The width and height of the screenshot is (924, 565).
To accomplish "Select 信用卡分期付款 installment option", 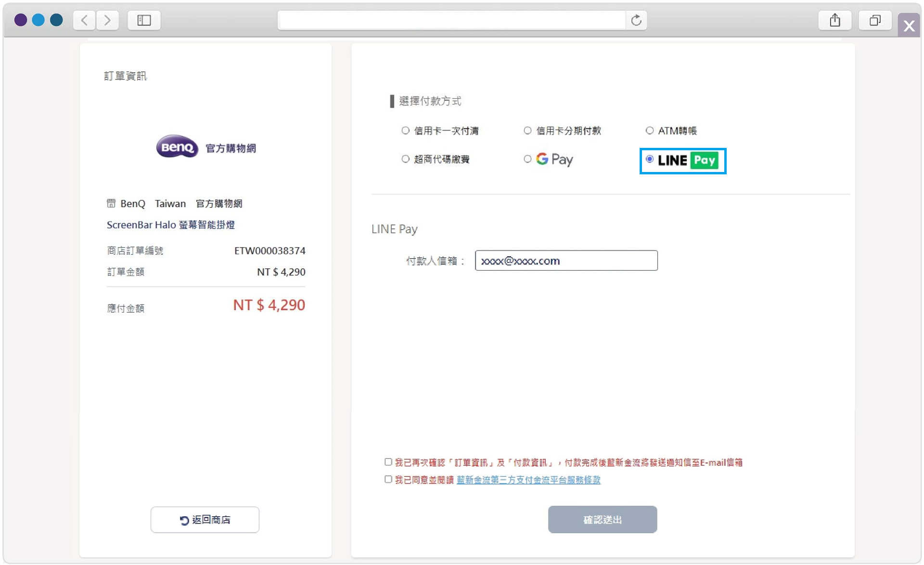I will 527,130.
